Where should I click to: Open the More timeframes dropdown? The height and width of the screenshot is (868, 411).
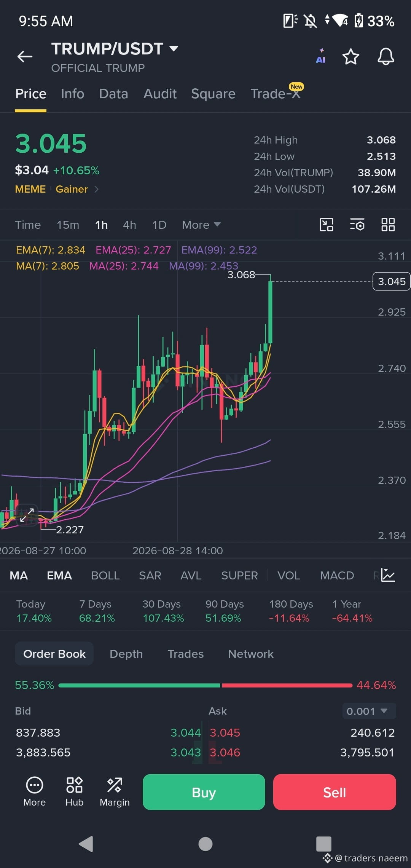coord(201,225)
